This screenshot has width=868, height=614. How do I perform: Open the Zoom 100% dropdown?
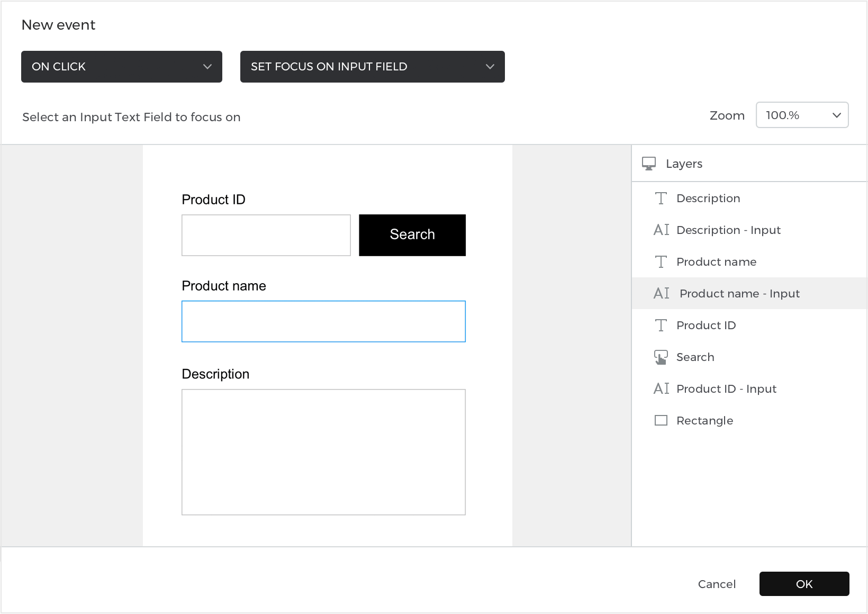(802, 115)
